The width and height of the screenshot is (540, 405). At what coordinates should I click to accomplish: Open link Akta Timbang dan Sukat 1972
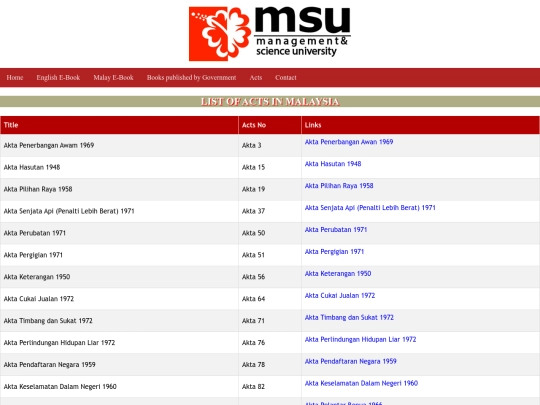click(349, 318)
